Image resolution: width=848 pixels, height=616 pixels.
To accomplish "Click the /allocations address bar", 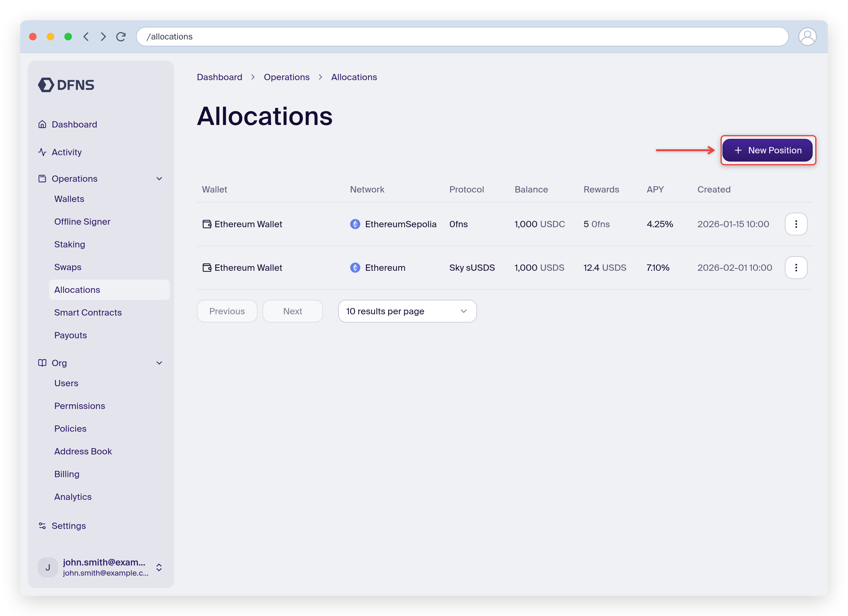I will point(462,36).
